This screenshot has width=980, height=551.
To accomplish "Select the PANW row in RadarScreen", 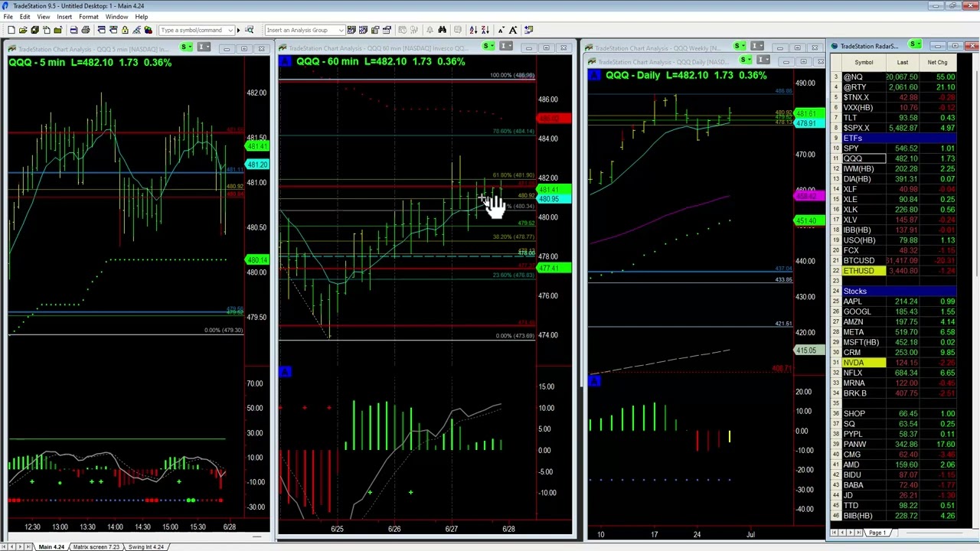I will pyautogui.click(x=893, y=444).
